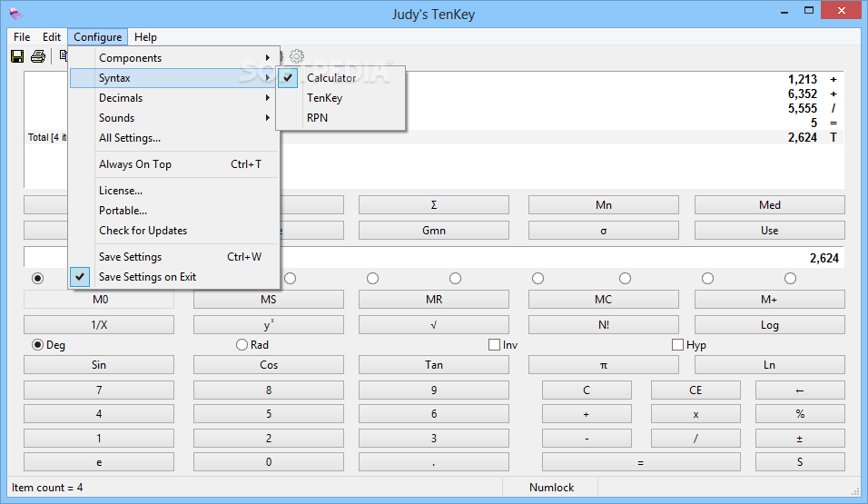Open License... entry

tap(173, 191)
